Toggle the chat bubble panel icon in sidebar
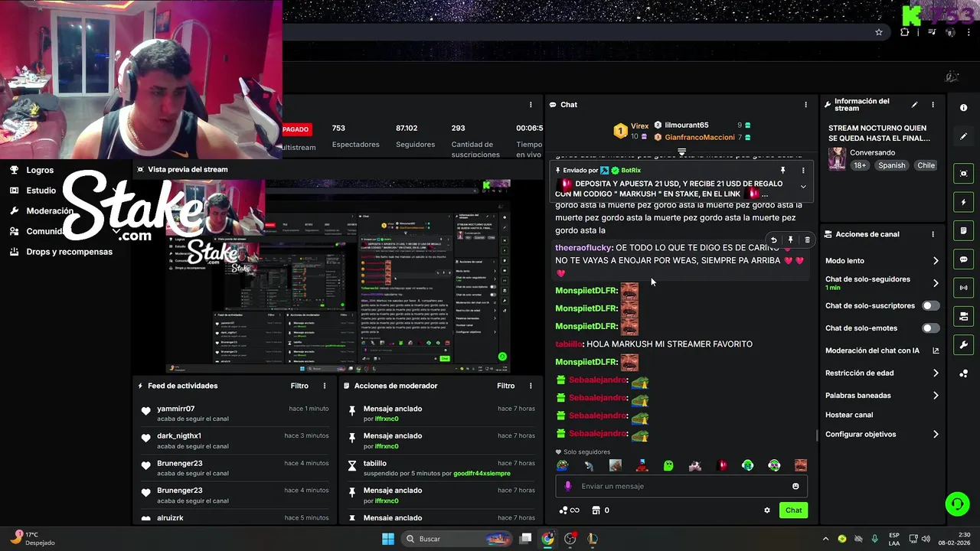 (x=963, y=259)
